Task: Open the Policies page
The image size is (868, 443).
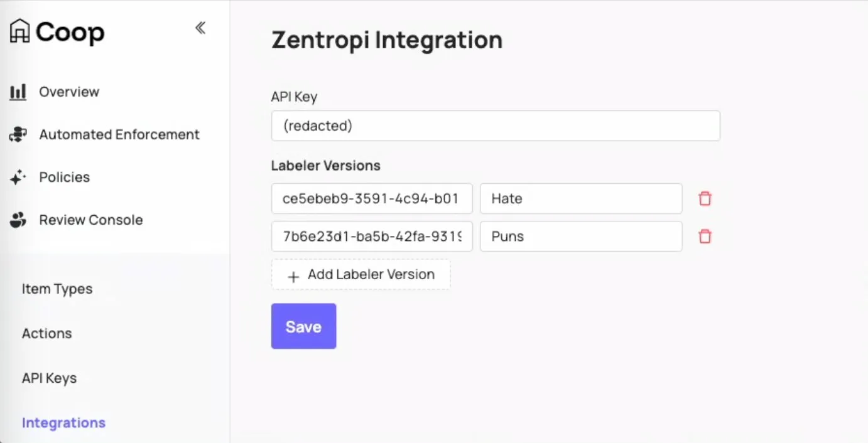Action: [65, 178]
